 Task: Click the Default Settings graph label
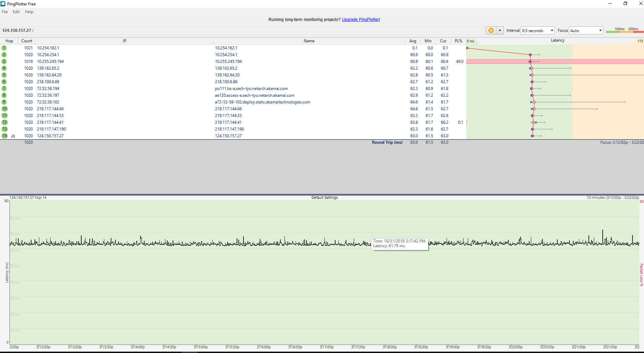(324, 197)
